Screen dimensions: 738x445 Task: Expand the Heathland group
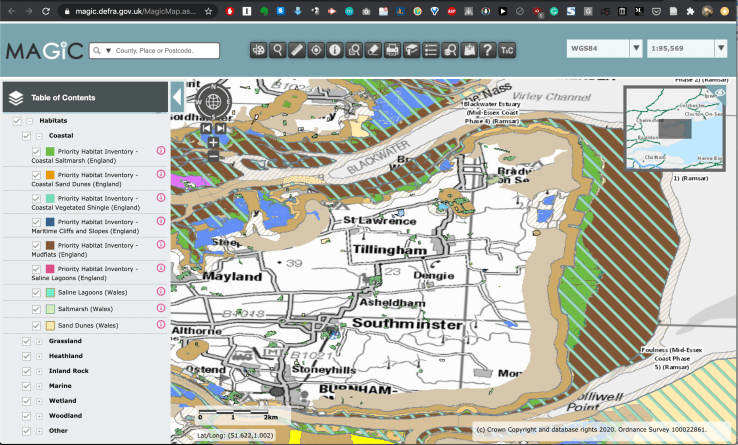coord(39,356)
